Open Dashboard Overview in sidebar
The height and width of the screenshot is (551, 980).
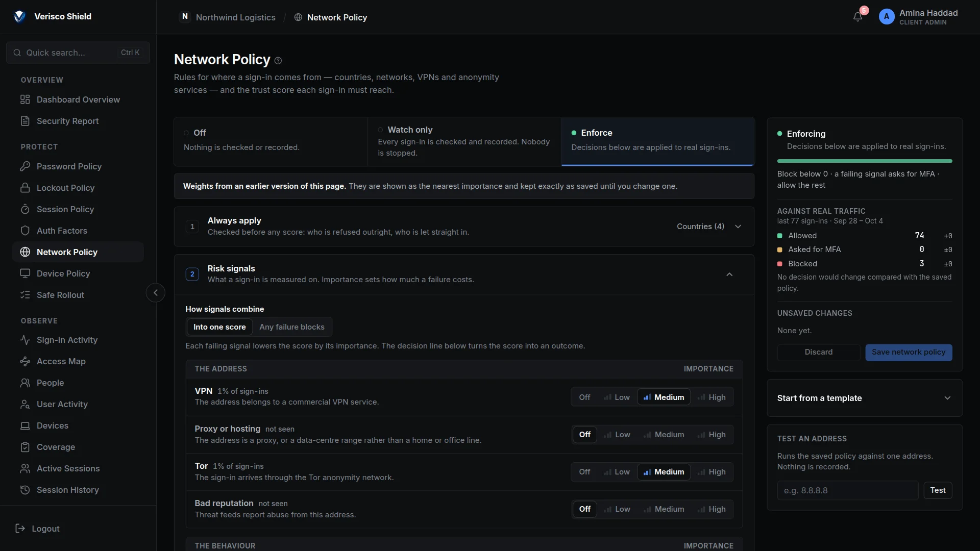pos(78,99)
